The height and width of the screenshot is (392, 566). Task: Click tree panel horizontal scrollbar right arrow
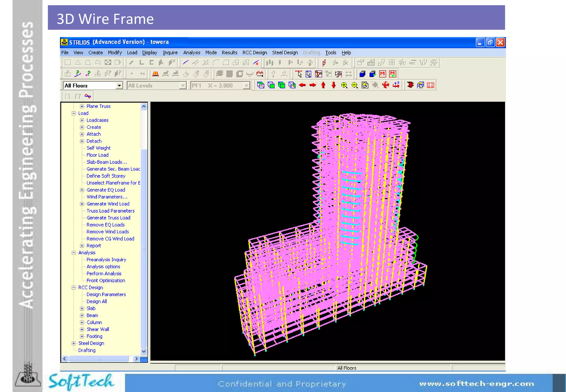pyautogui.click(x=136, y=359)
